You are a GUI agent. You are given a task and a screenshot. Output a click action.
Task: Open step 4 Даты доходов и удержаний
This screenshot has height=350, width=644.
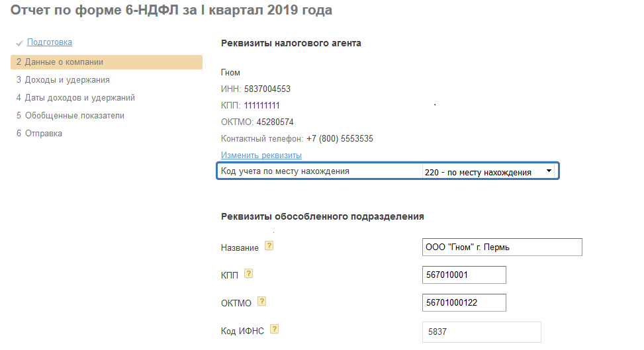point(75,98)
